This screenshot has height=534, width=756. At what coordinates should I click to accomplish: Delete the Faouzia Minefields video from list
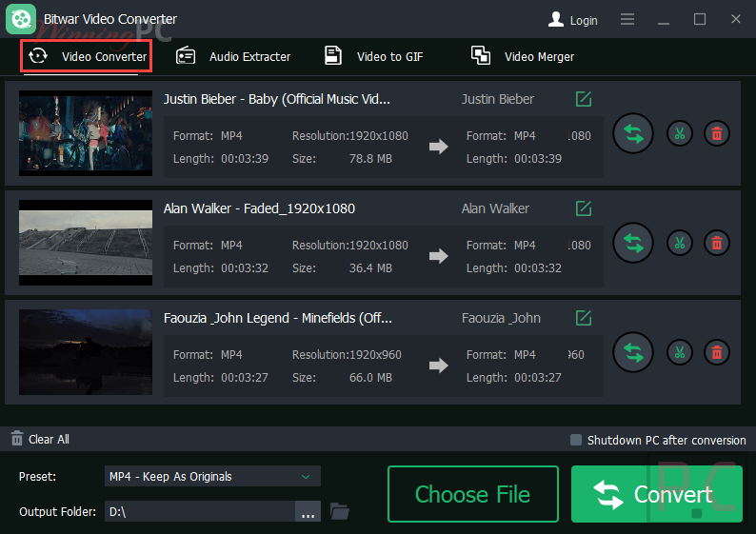tap(716, 352)
